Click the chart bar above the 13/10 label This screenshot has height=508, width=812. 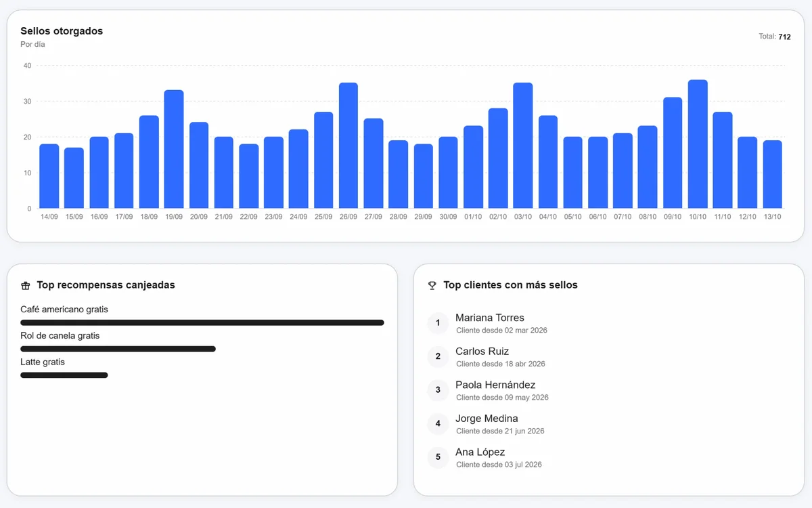point(773,174)
